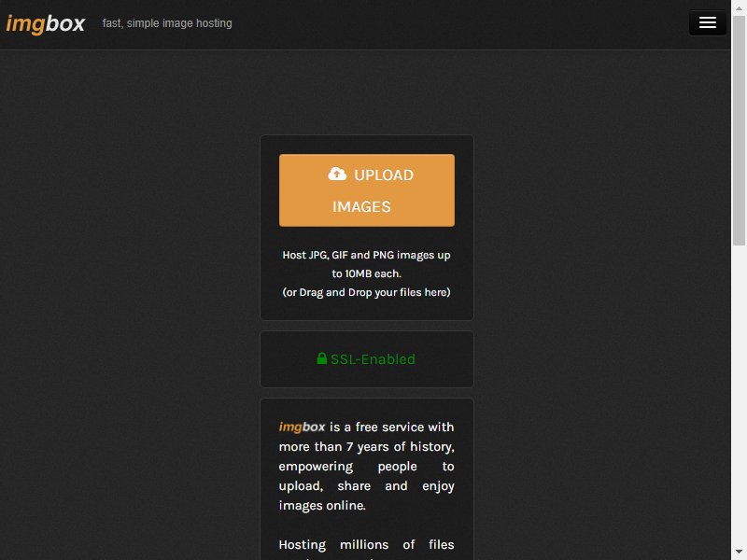
Task: Click the 'Hosting millions of files' line
Action: 366,544
